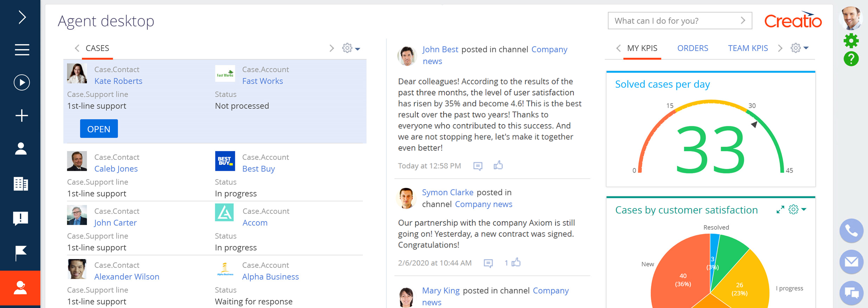
Task: Click the run process play icon
Action: [x=21, y=83]
